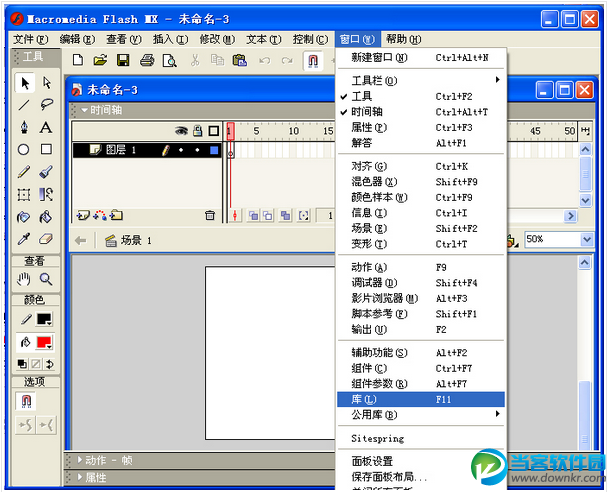The image size is (607, 492).
Task: Select the Arrow selection tool
Action: click(x=25, y=83)
